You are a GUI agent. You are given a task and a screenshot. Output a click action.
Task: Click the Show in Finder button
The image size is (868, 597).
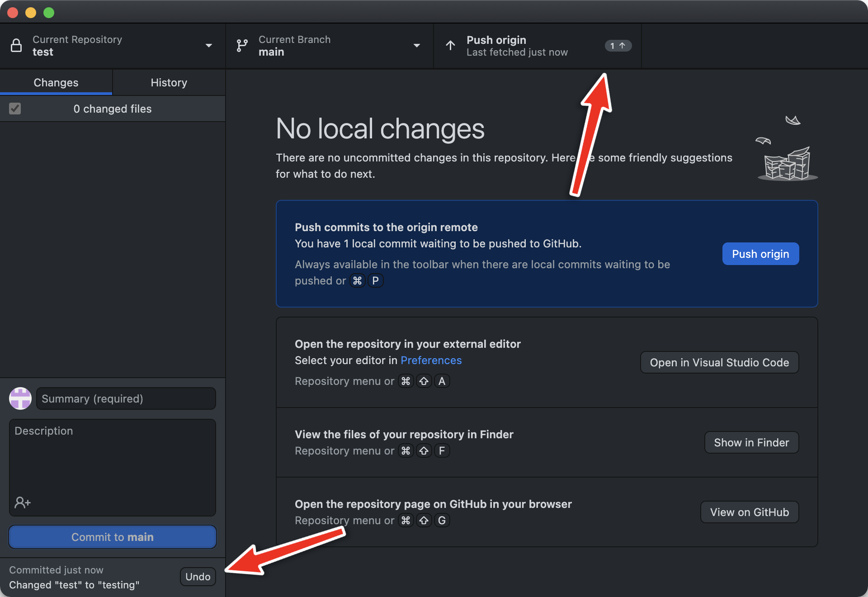coord(751,443)
